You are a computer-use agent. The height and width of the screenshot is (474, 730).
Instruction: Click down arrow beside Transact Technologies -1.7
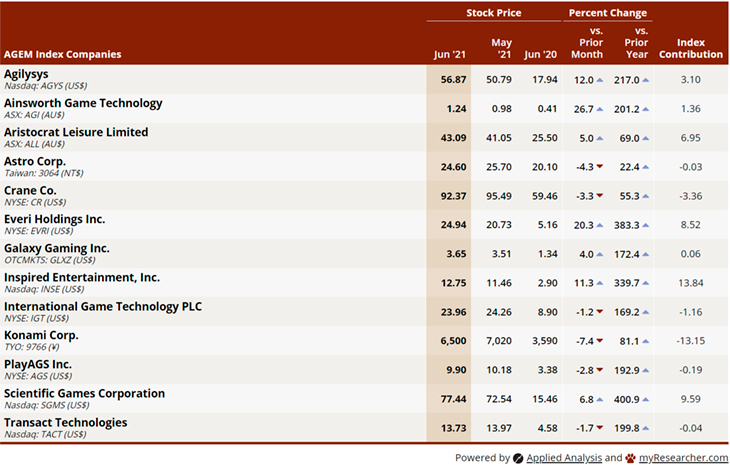point(599,428)
